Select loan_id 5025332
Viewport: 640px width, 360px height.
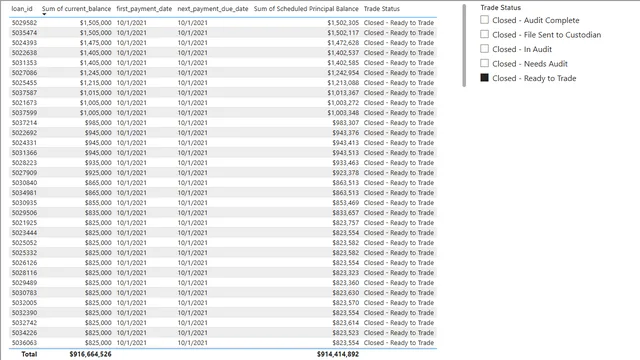(24, 253)
